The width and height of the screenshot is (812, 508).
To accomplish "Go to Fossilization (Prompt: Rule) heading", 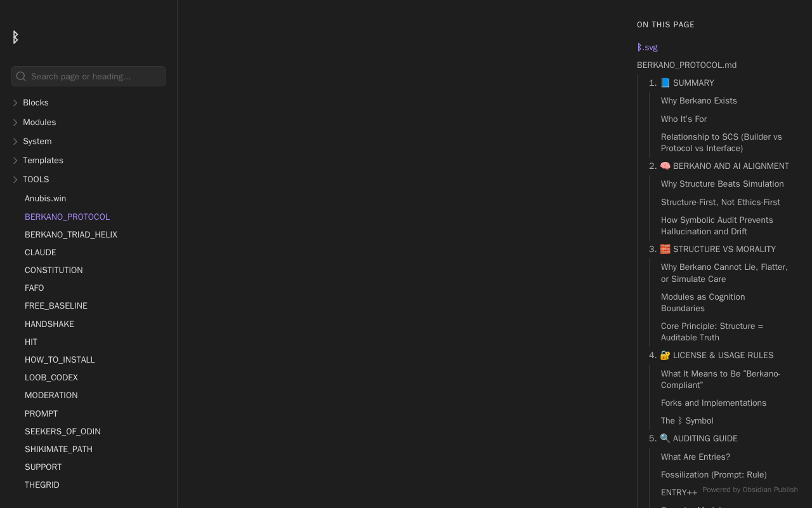I will point(714,474).
